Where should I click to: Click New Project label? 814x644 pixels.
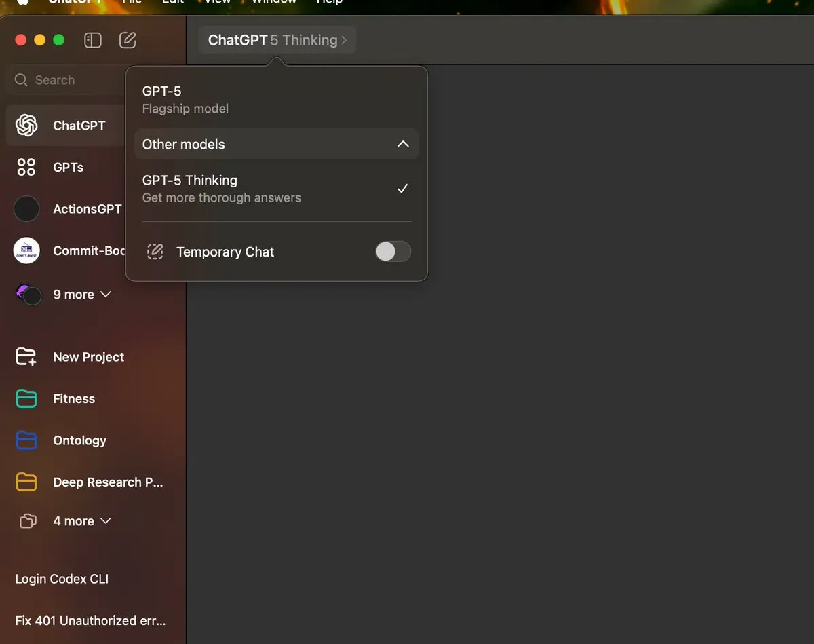(x=89, y=357)
